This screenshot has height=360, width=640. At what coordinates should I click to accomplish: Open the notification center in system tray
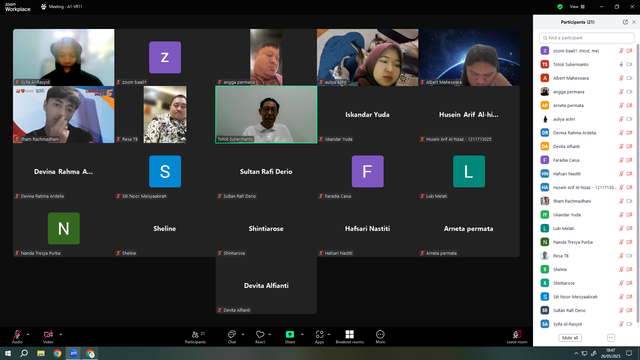629,353
